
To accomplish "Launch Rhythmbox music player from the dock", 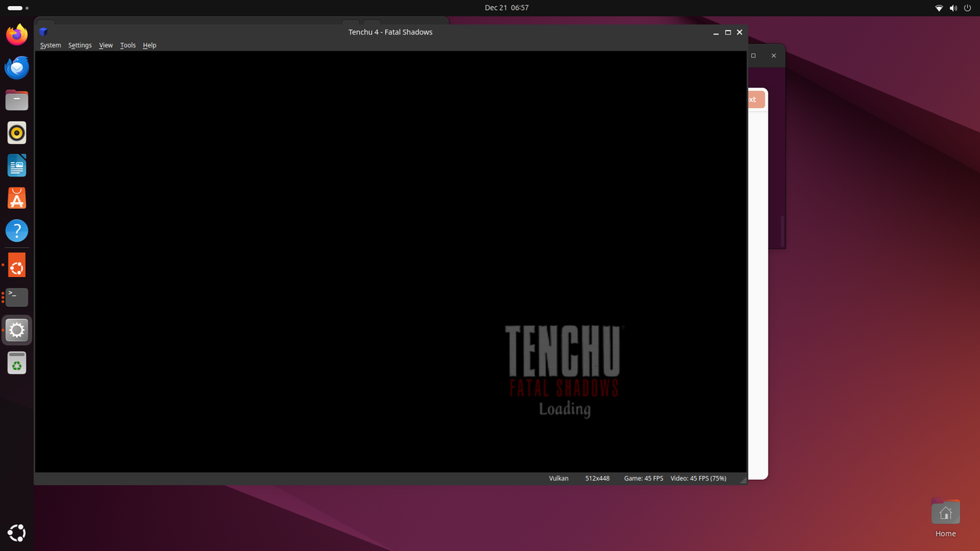I will (x=17, y=133).
